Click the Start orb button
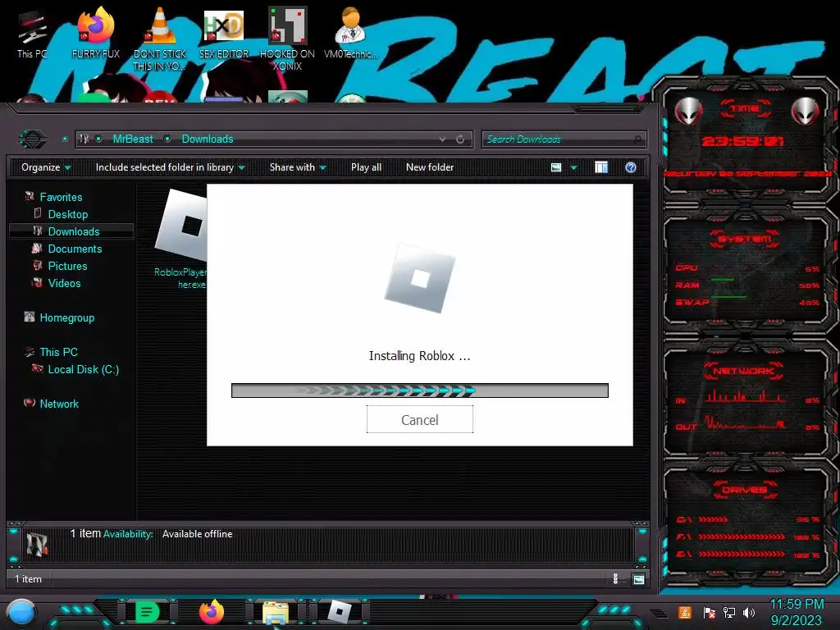This screenshot has height=630, width=840. [x=21, y=612]
